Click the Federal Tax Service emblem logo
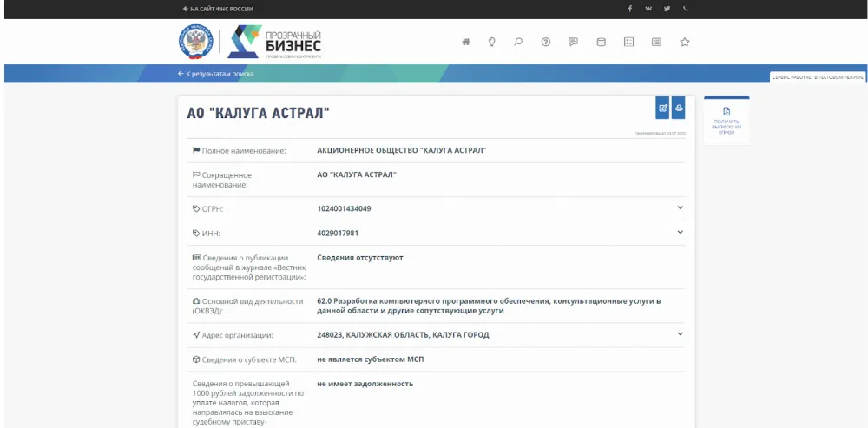Image resolution: width=868 pixels, height=428 pixels. pos(195,42)
